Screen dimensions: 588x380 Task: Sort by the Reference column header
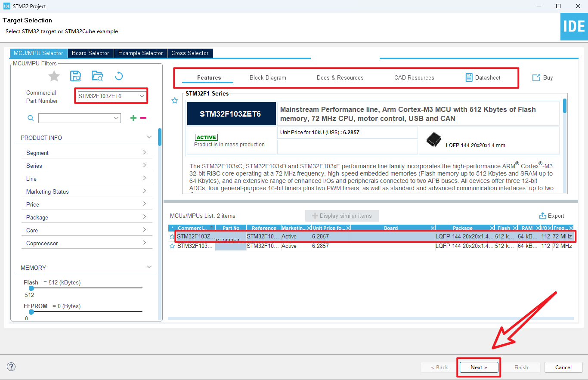click(x=264, y=228)
